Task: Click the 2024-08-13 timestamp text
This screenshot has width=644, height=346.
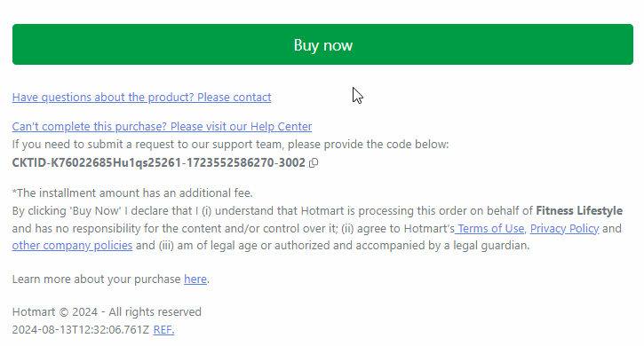Action: click(x=81, y=329)
